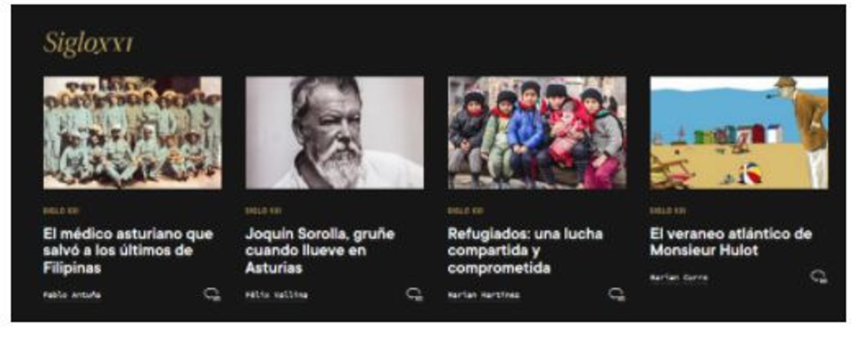Screen dimensions: 868x344
Task: Click comment bubble for Refugiados article
Action: click(617, 295)
